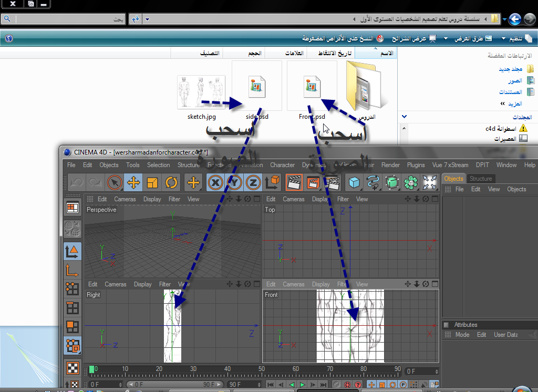Open the Render menu

(390, 165)
